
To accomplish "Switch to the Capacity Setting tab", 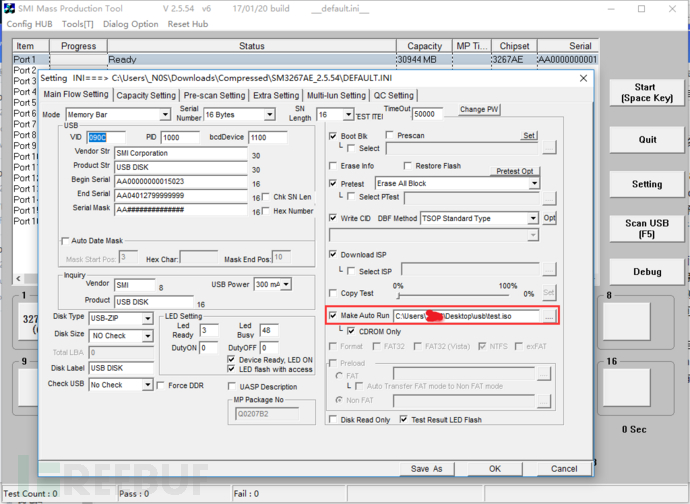I will tap(146, 95).
